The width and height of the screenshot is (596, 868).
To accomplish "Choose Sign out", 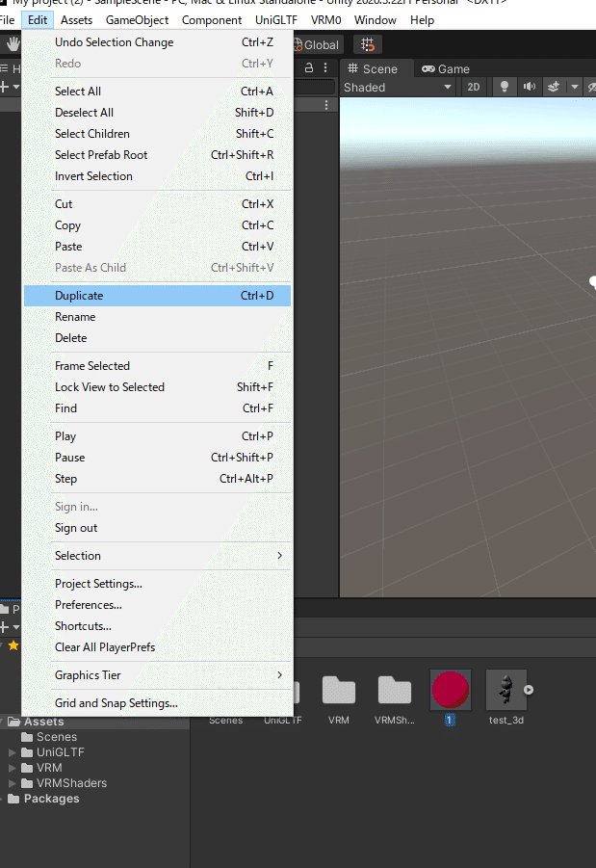I will click(157, 528).
